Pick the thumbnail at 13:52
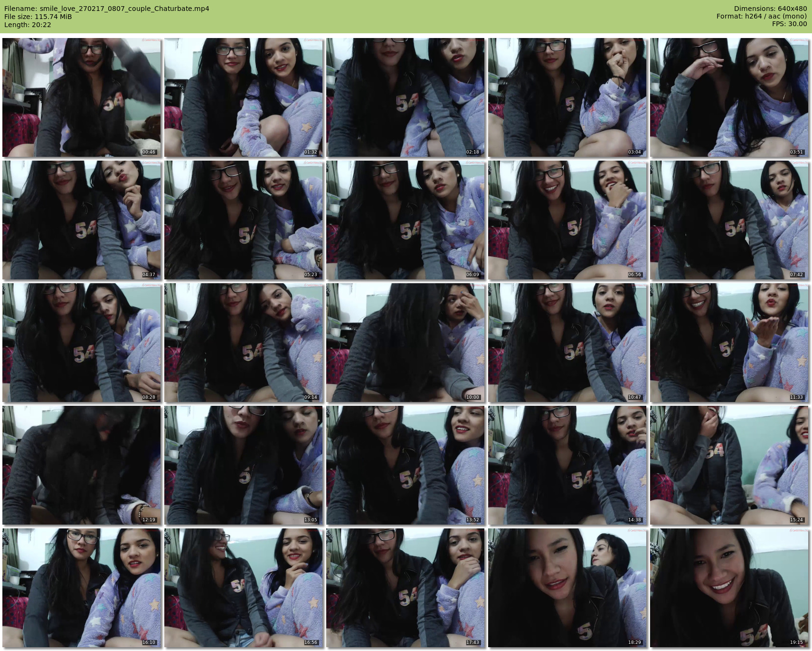The width and height of the screenshot is (812, 651). pyautogui.click(x=406, y=465)
